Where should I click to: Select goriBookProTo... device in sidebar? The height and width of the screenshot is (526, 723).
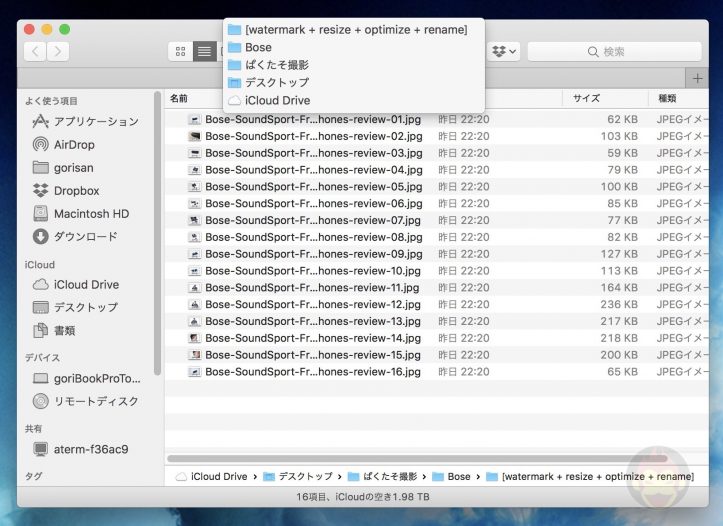87,378
